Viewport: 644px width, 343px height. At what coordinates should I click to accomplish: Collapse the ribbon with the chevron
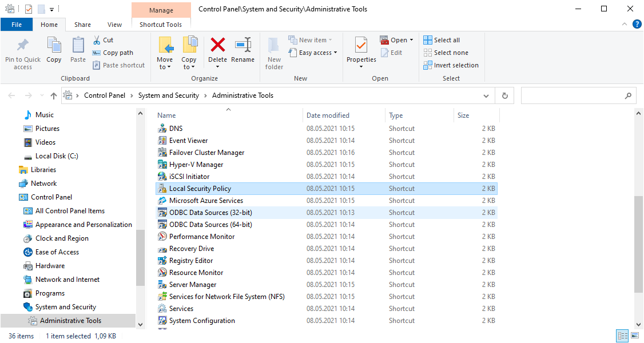(625, 25)
